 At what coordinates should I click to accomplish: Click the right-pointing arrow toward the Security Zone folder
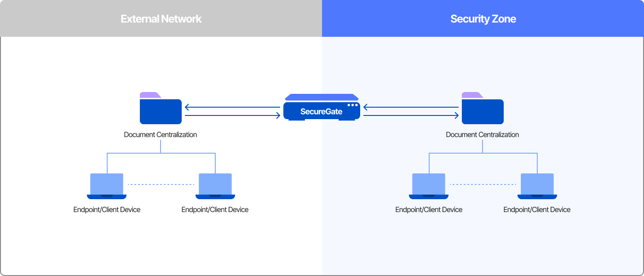[411, 116]
